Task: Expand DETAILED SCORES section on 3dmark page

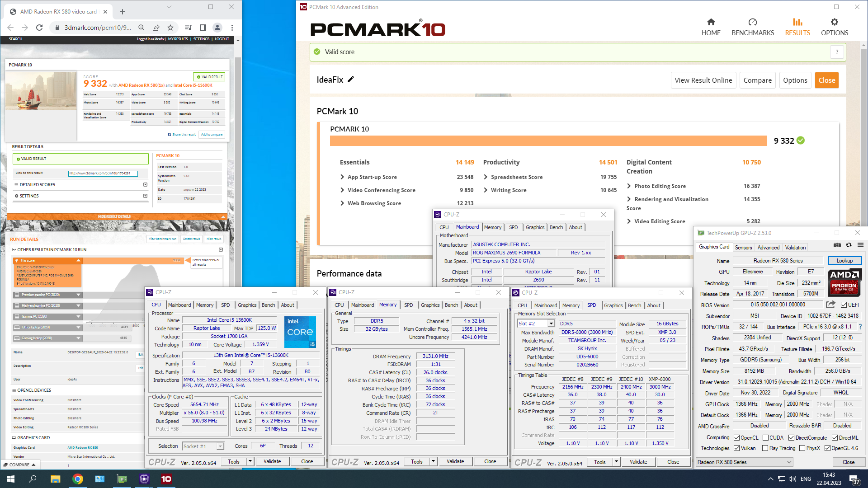Action: coord(80,184)
